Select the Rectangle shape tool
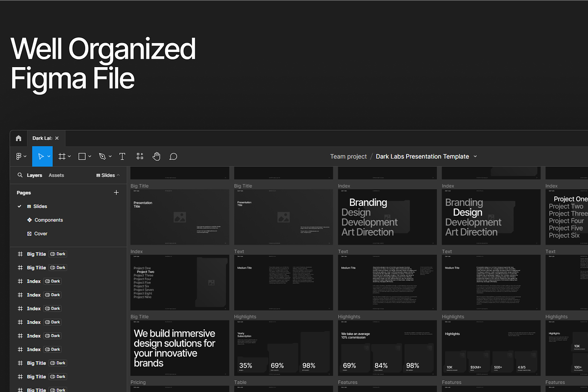This screenshot has width=588, height=392. click(x=82, y=156)
